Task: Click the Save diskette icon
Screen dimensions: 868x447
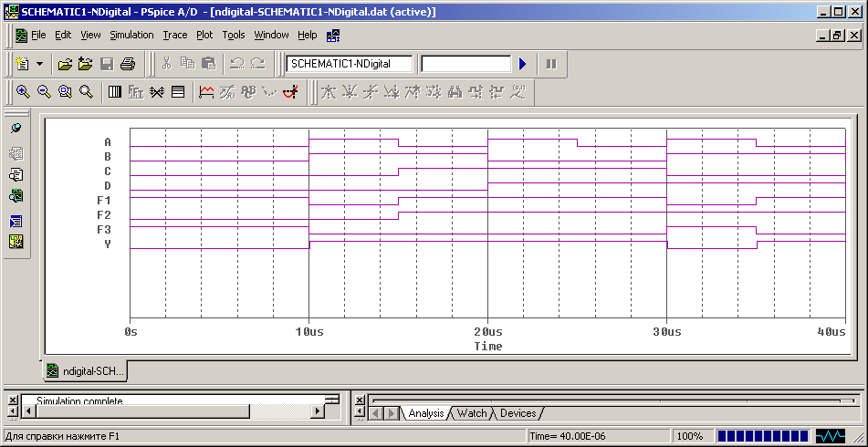Action: coord(107,64)
